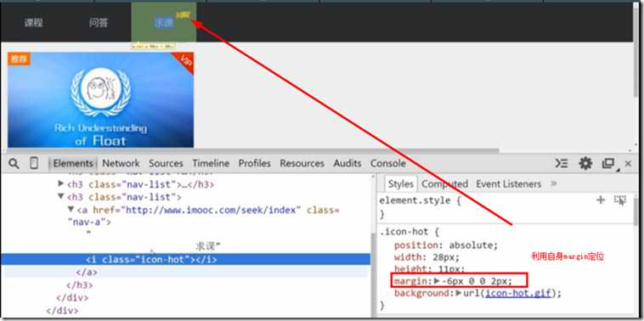This screenshot has height=321, width=644.
Task: Switch to the Elements tab
Action: (73, 163)
